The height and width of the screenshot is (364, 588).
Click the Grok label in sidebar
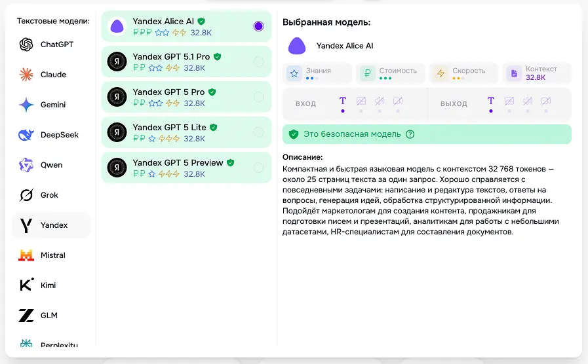tap(49, 195)
